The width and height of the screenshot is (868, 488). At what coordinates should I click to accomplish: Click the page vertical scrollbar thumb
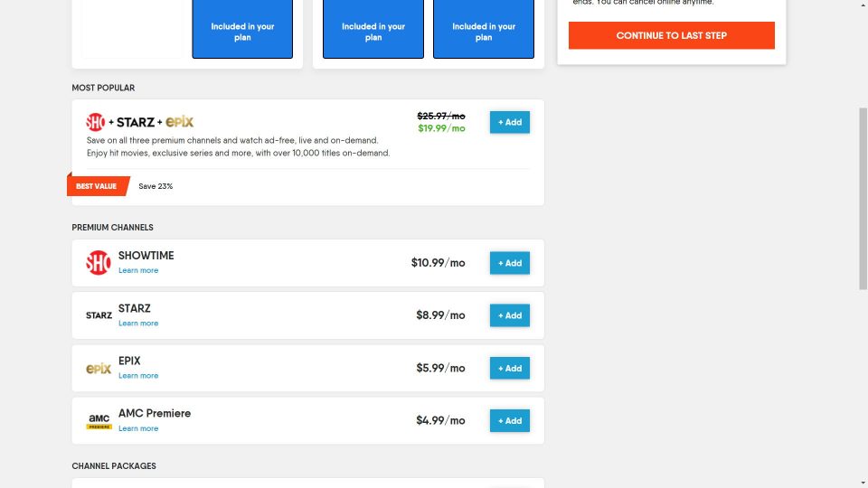863,199
